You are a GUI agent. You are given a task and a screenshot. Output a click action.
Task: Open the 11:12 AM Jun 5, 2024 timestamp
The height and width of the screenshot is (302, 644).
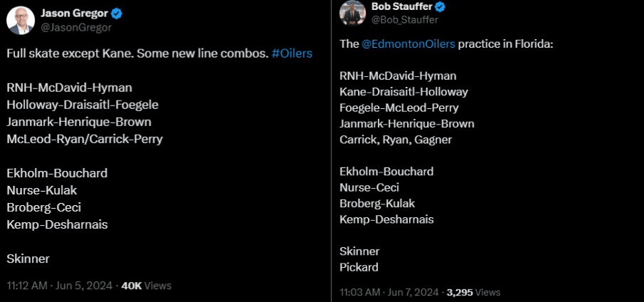pyautogui.click(x=60, y=286)
